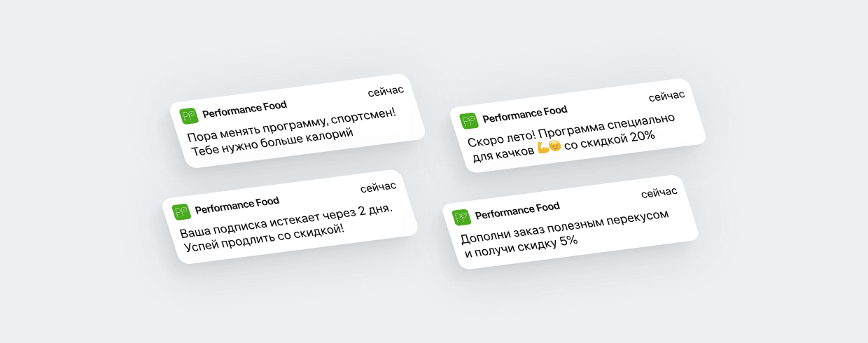Click "сейчас" timestamp on the subscription expiry notification

378,187
